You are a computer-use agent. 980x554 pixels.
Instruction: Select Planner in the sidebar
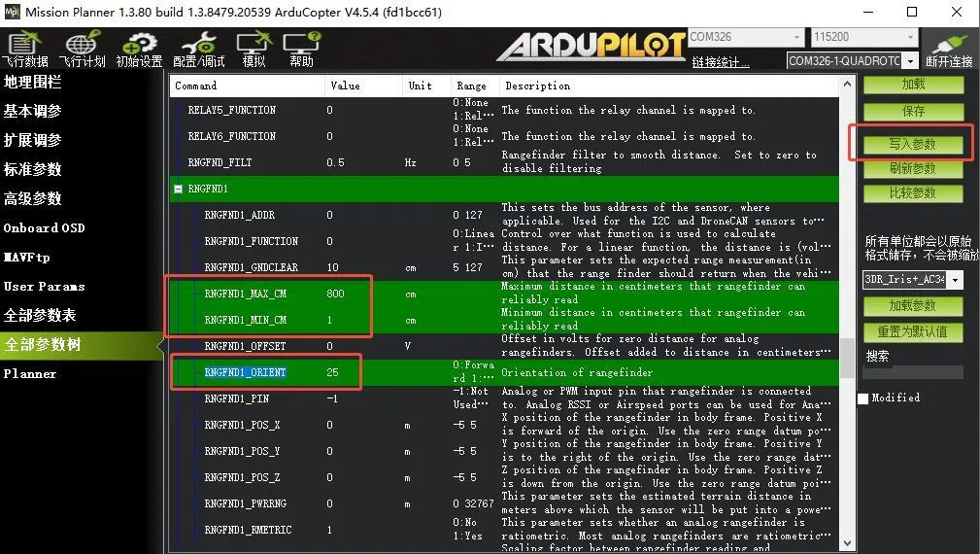[x=30, y=374]
